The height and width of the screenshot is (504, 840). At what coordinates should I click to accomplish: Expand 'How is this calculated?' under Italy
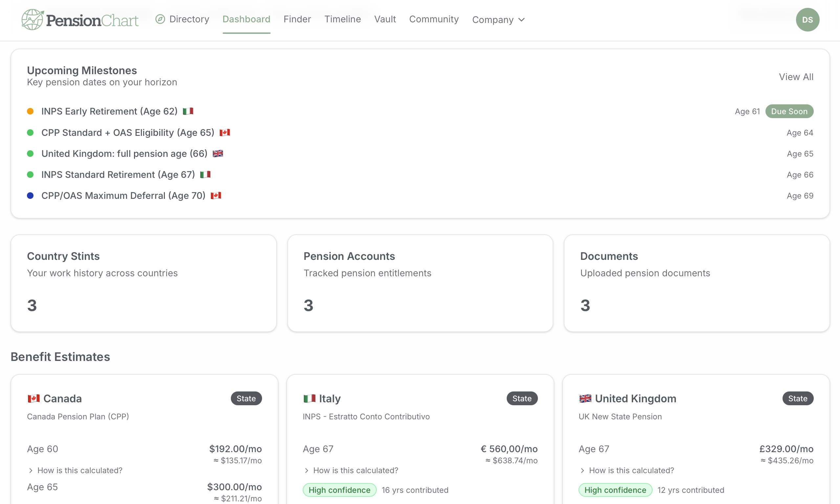pos(351,471)
